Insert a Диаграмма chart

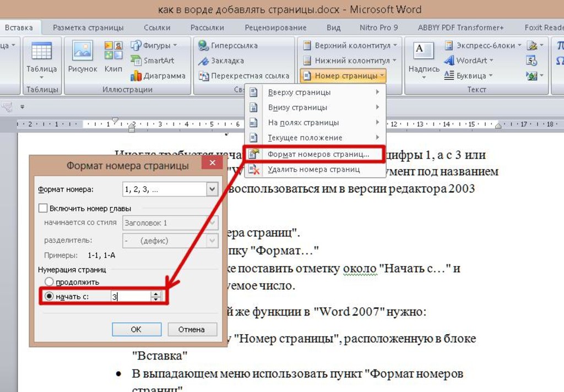click(x=158, y=76)
